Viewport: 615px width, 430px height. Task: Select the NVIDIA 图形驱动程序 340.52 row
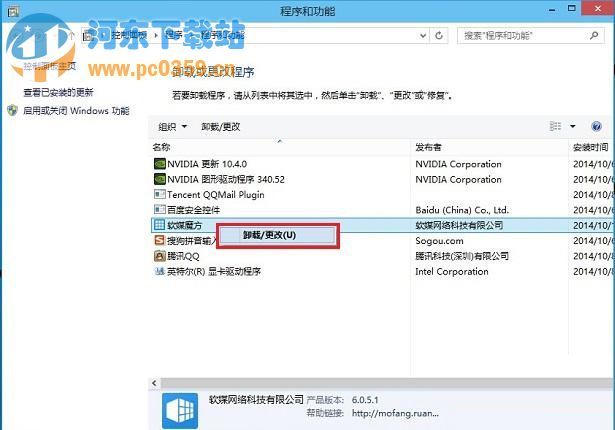point(382,179)
